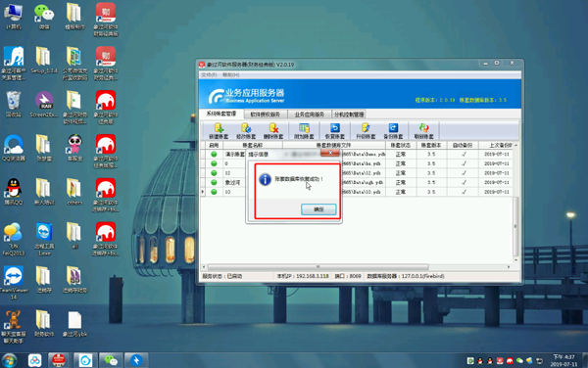588x368 pixels.
Task: Open the 计算机 desktop icon
Action: coord(14,17)
